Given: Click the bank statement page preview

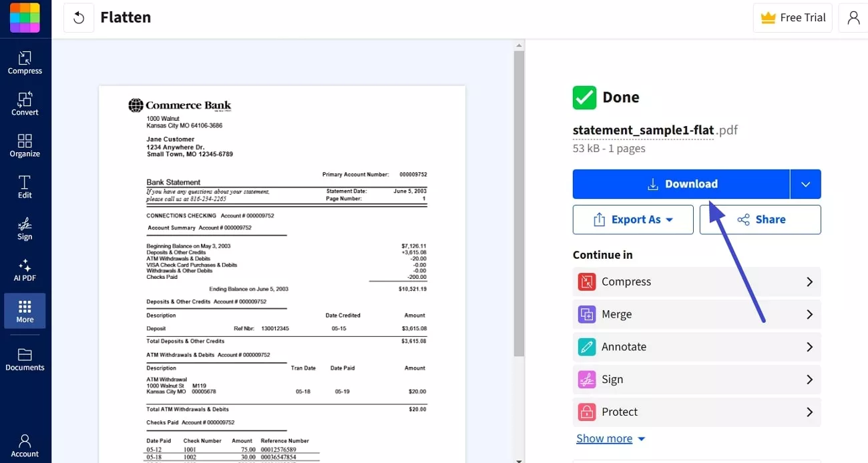Looking at the screenshot, I should click(x=282, y=274).
